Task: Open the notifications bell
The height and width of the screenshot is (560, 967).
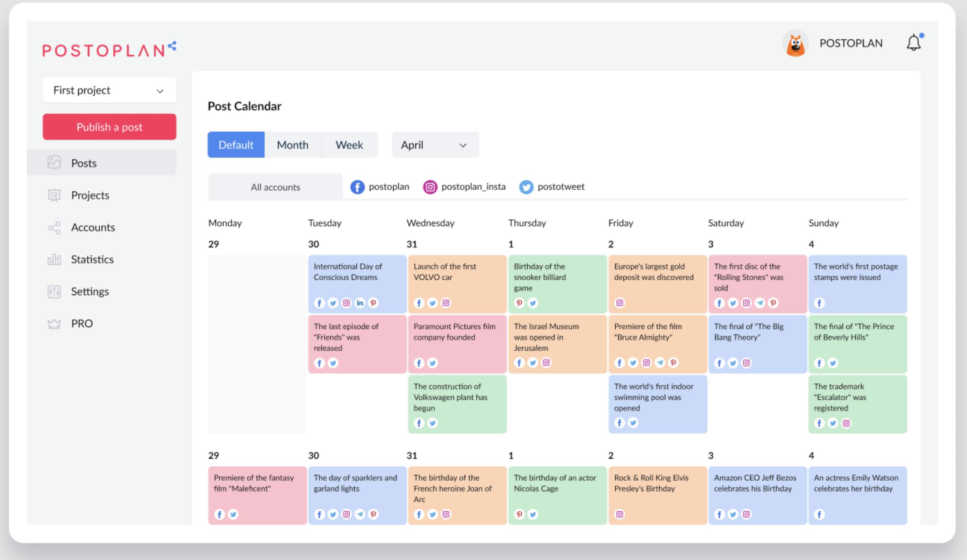Action: (914, 42)
